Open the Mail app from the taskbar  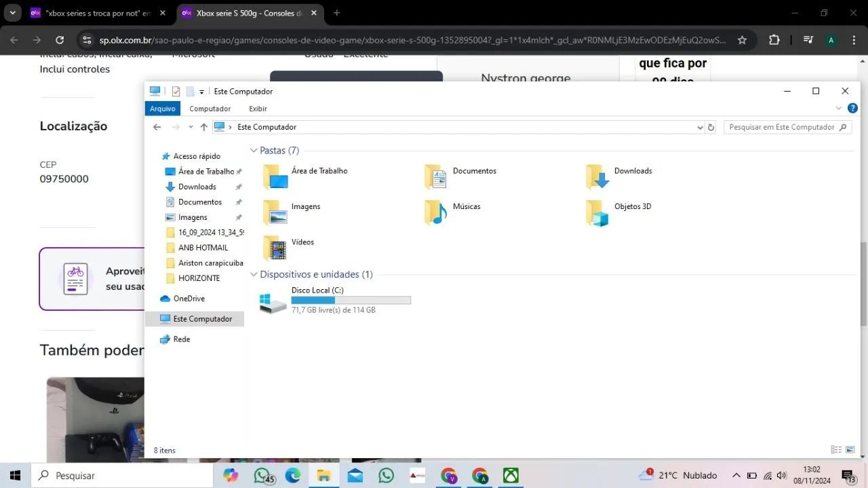tap(354, 475)
